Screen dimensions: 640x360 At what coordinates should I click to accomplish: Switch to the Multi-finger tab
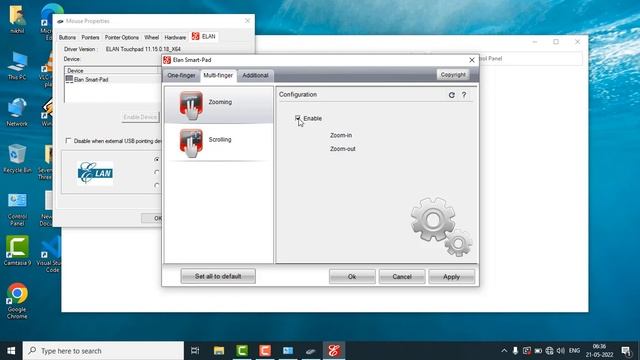click(x=218, y=76)
